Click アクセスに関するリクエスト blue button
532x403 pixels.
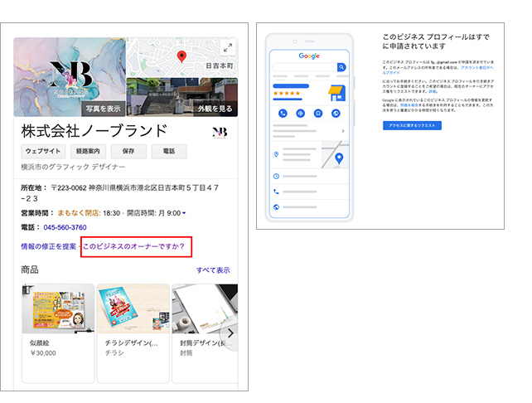[x=412, y=125]
